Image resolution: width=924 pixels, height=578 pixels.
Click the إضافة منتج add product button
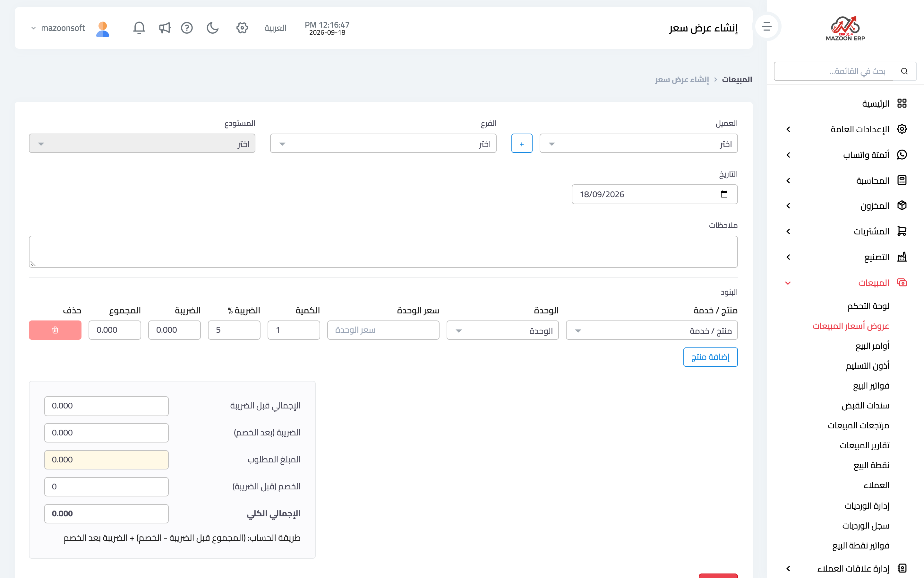(710, 357)
